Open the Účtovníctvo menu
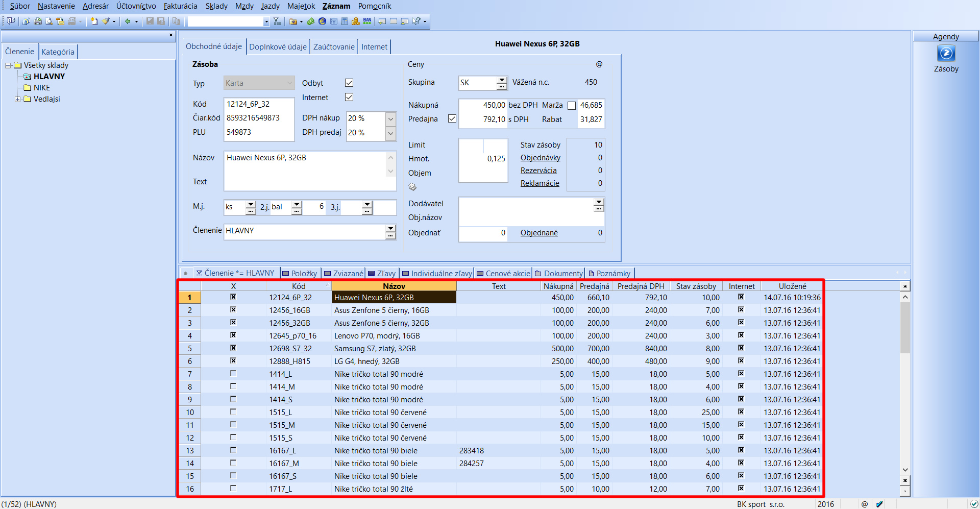 136,6
